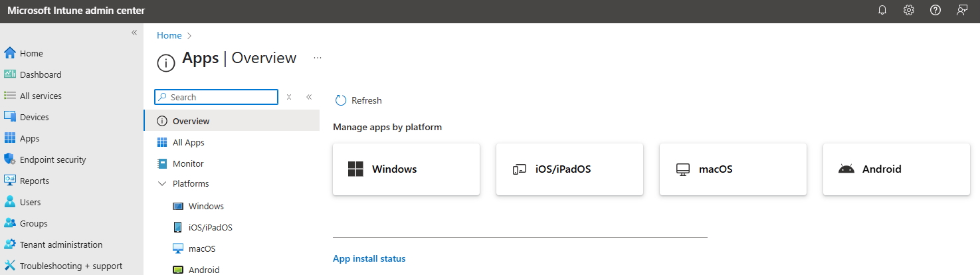The width and height of the screenshot is (980, 275).
Task: Open the help question mark icon
Action: point(935,11)
